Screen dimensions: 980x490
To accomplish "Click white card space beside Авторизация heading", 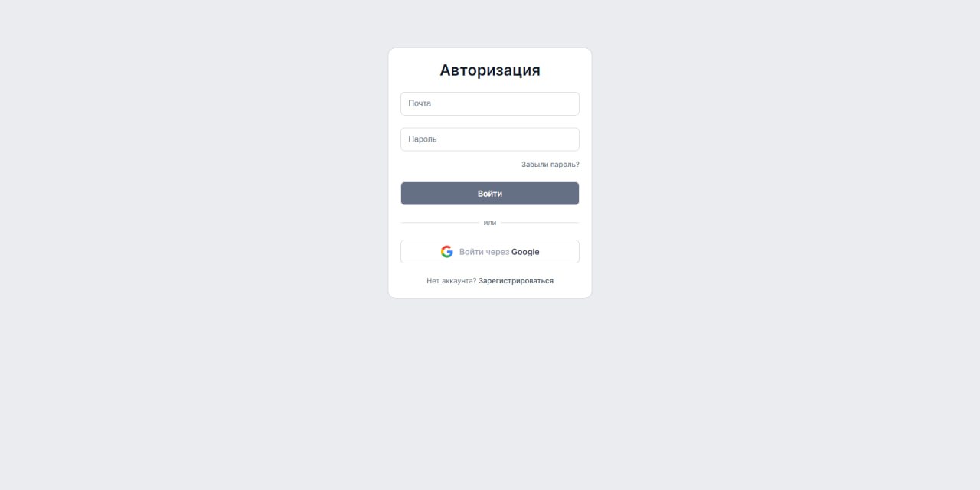I will (x=565, y=70).
